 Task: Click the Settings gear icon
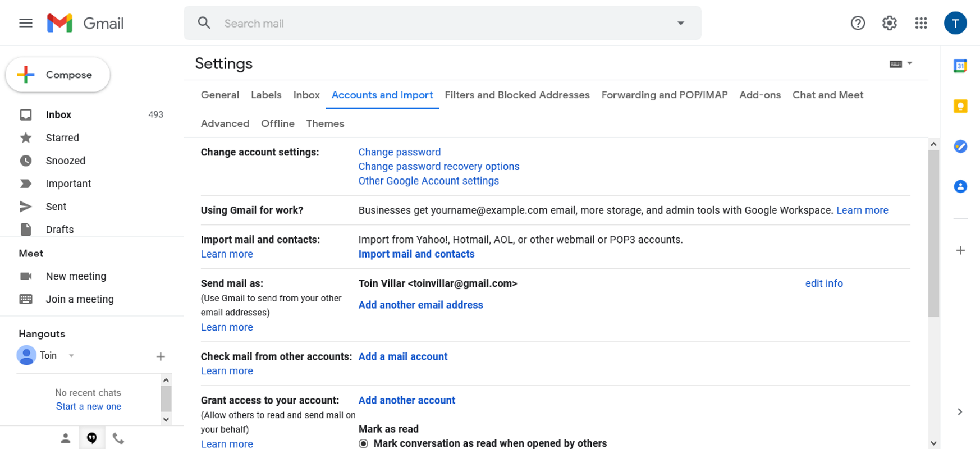point(889,23)
